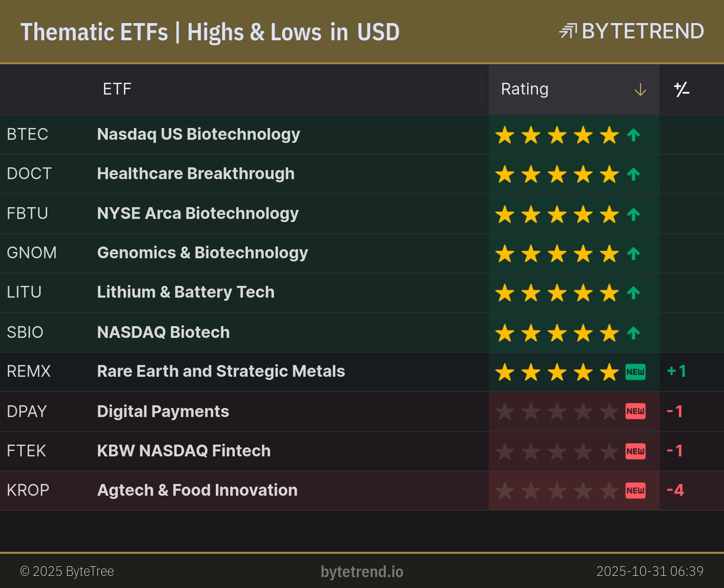Click the first dimmed star for DPAY
This screenshot has height=588, width=724.
click(505, 412)
